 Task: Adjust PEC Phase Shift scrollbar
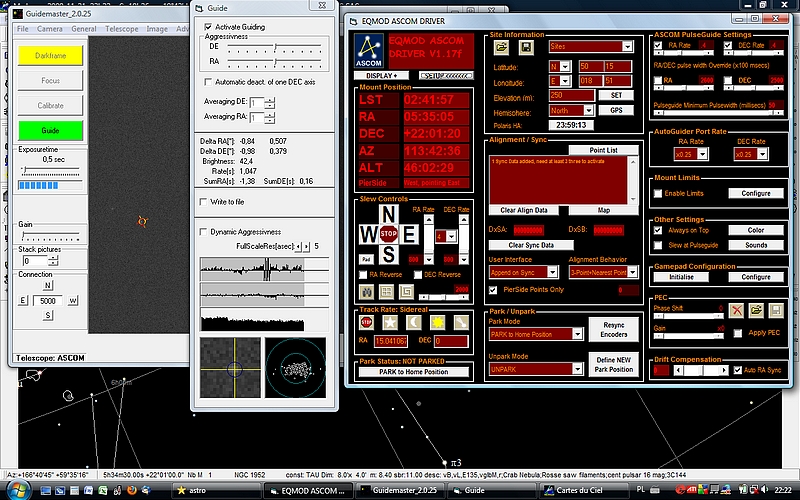[x=688, y=316]
